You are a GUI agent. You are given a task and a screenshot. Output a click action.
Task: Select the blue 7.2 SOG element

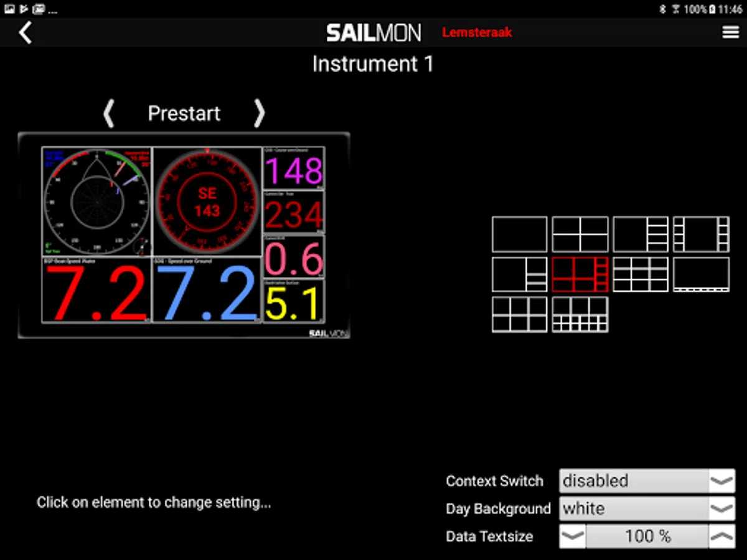tap(207, 290)
